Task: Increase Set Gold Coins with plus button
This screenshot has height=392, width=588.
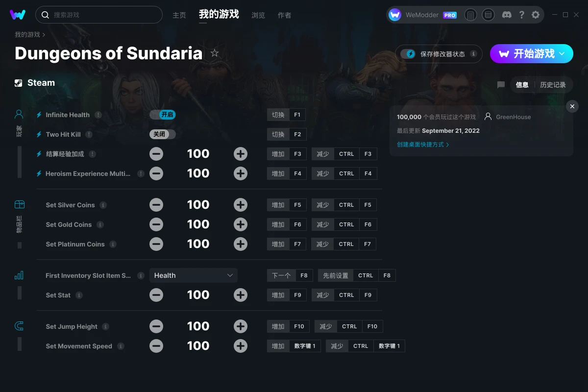Action: tap(241, 224)
